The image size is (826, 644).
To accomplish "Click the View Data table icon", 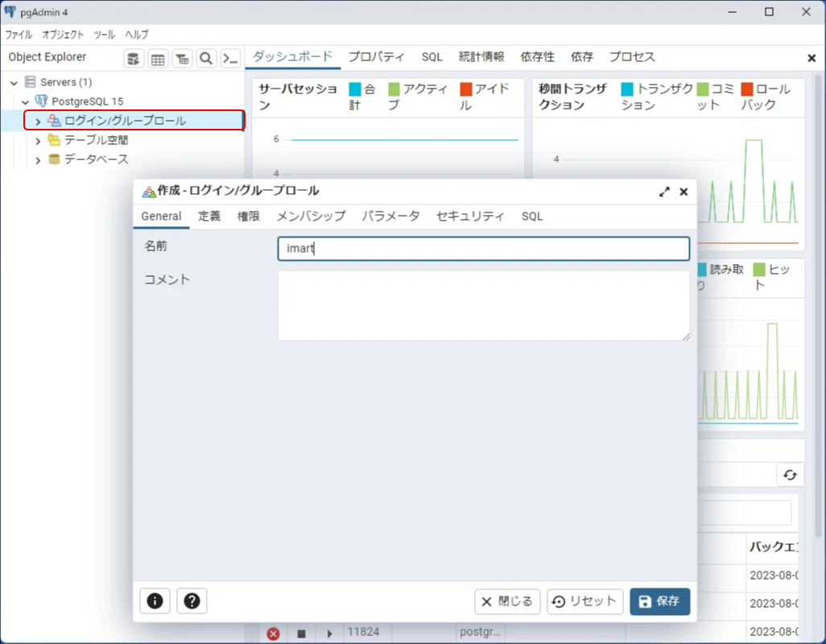I will [158, 59].
